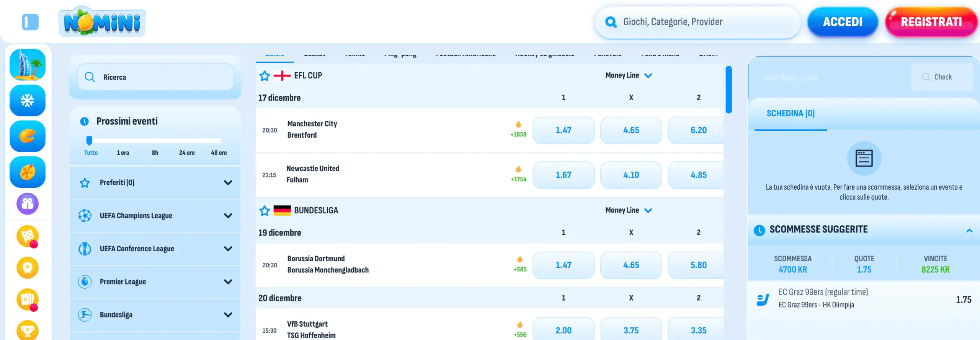This screenshot has width=980, height=340.
Task: Expand the UEFA Conference League list
Action: pos(155,249)
